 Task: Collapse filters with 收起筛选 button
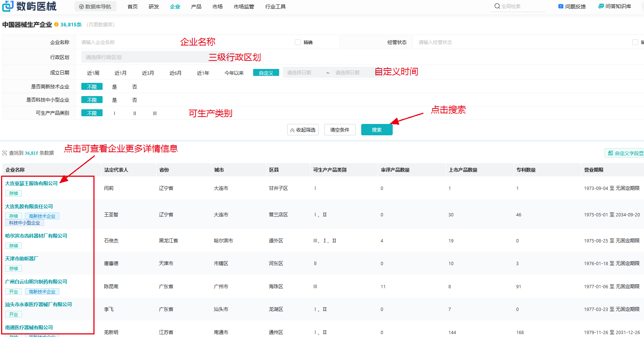click(303, 130)
